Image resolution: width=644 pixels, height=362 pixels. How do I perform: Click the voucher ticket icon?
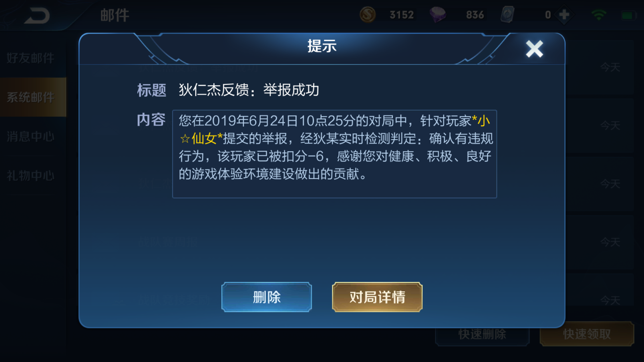pyautogui.click(x=507, y=15)
